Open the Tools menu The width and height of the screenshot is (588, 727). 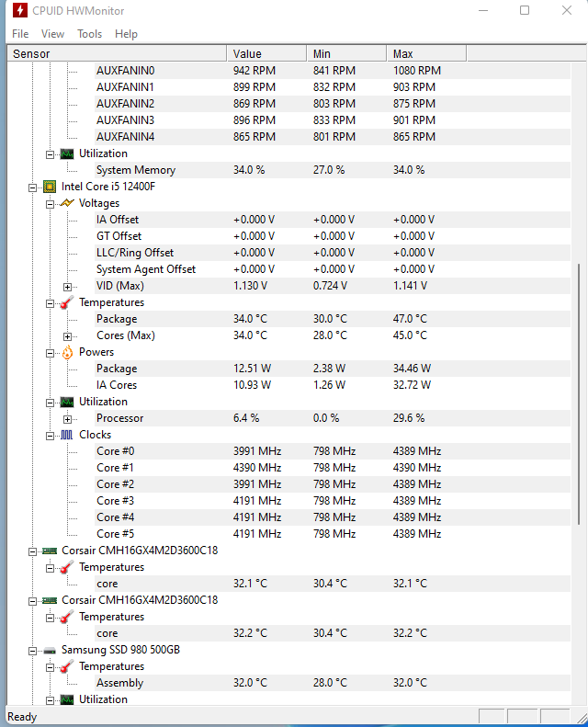point(89,34)
